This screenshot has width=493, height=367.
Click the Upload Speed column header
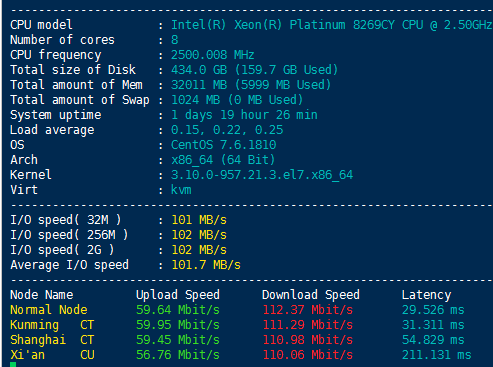[x=178, y=295]
